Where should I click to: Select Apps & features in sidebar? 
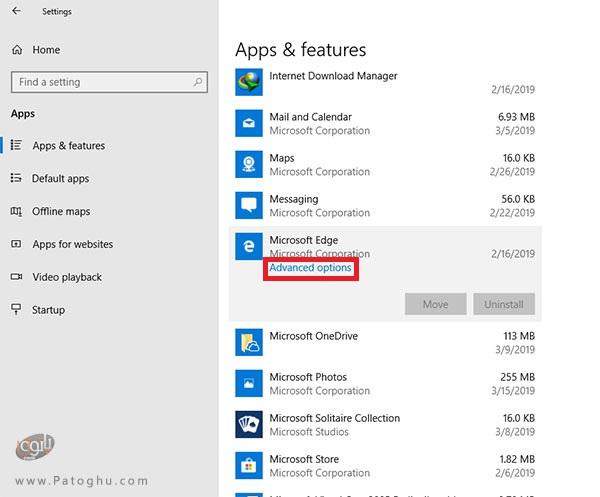pyautogui.click(x=68, y=146)
